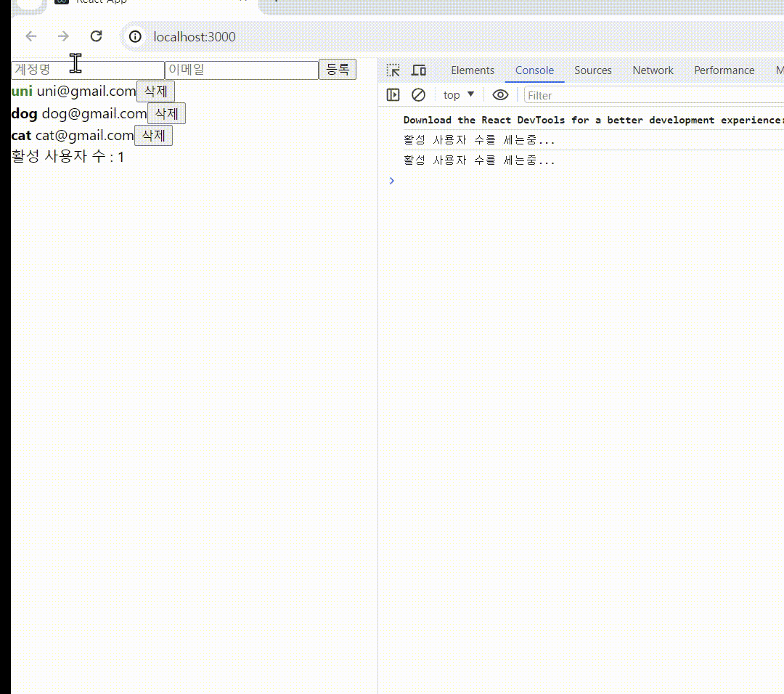Clear the console with the clear icon
Viewport: 784px width, 694px height.
coord(418,94)
